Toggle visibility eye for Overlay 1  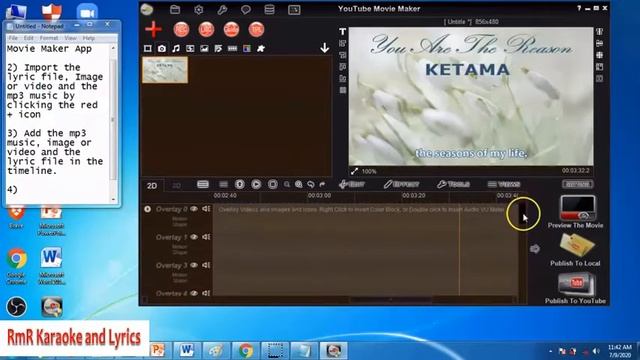194,237
